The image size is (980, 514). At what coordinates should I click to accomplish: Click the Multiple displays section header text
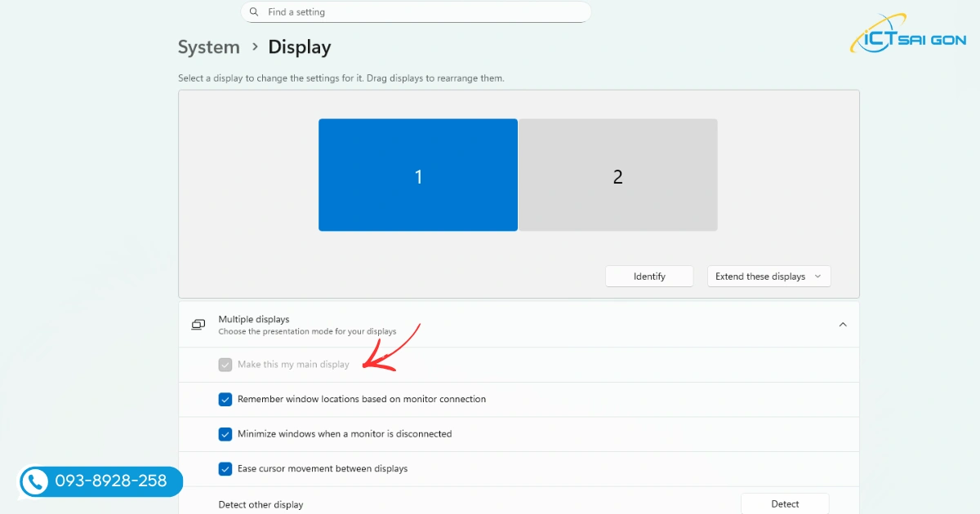click(254, 320)
